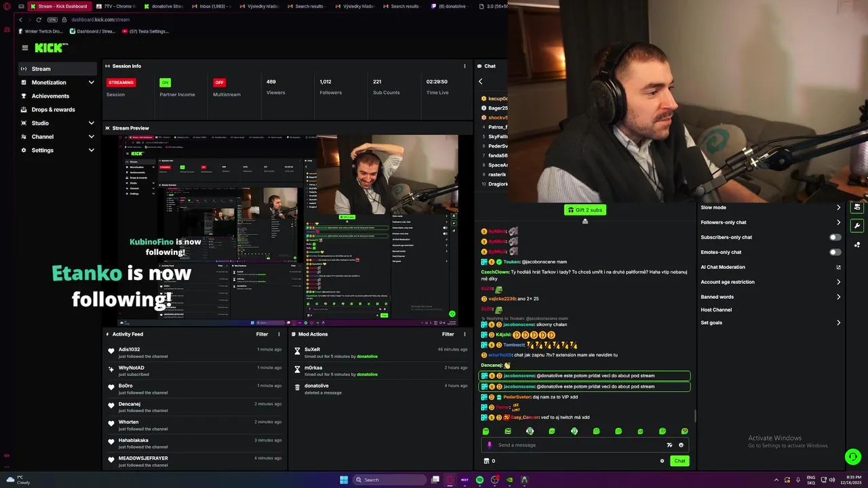The width and height of the screenshot is (868, 488).
Task: Toggle the Multistream OFF badge
Action: click(x=219, y=83)
